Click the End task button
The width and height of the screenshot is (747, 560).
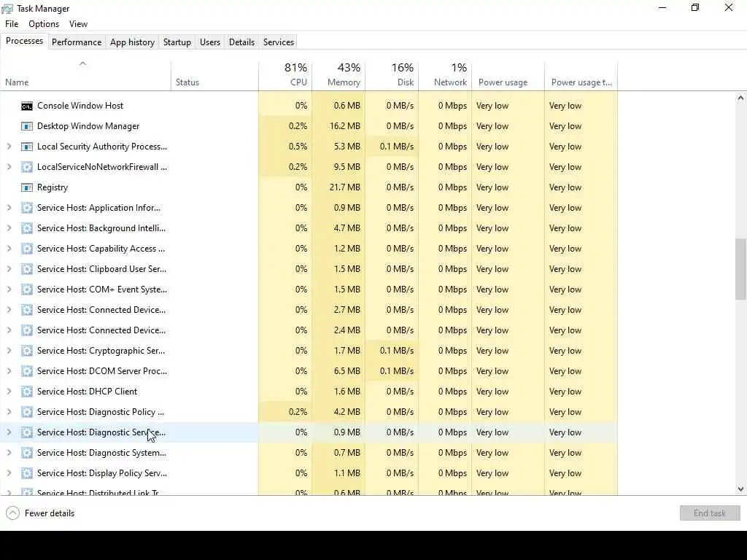(x=710, y=513)
